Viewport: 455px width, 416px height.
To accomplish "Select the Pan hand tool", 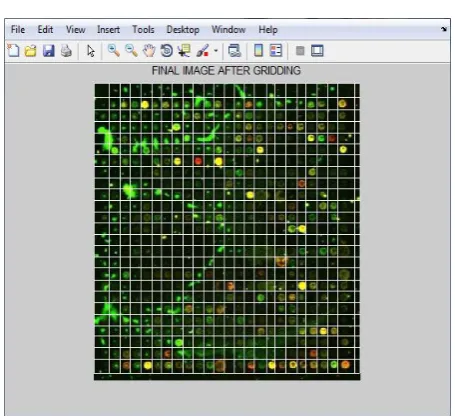I will coord(149,51).
